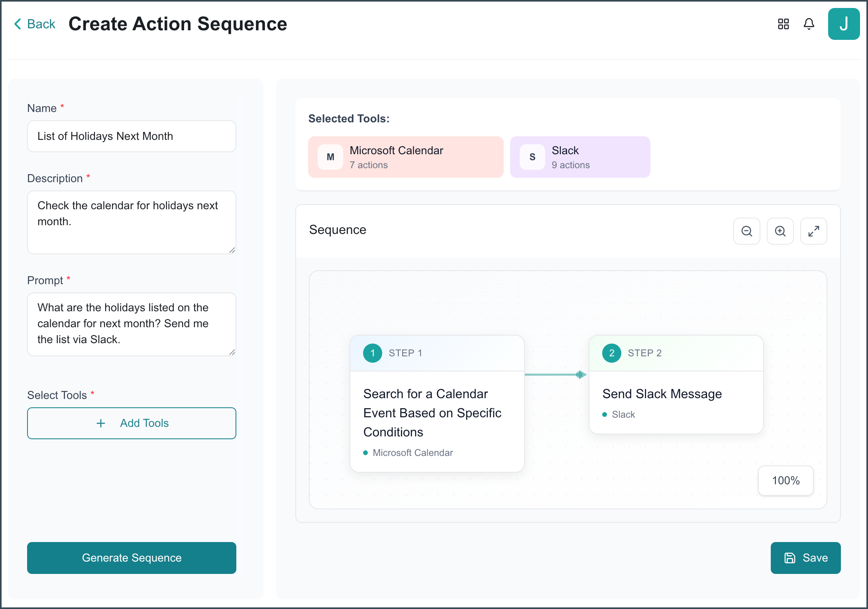The height and width of the screenshot is (609, 868).
Task: Save the action sequence
Action: click(805, 558)
